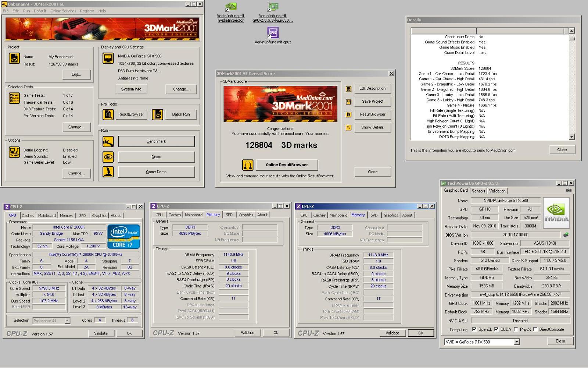Open the Run menu in 3DMark2001
This screenshot has height=368, width=588.
pos(26,11)
